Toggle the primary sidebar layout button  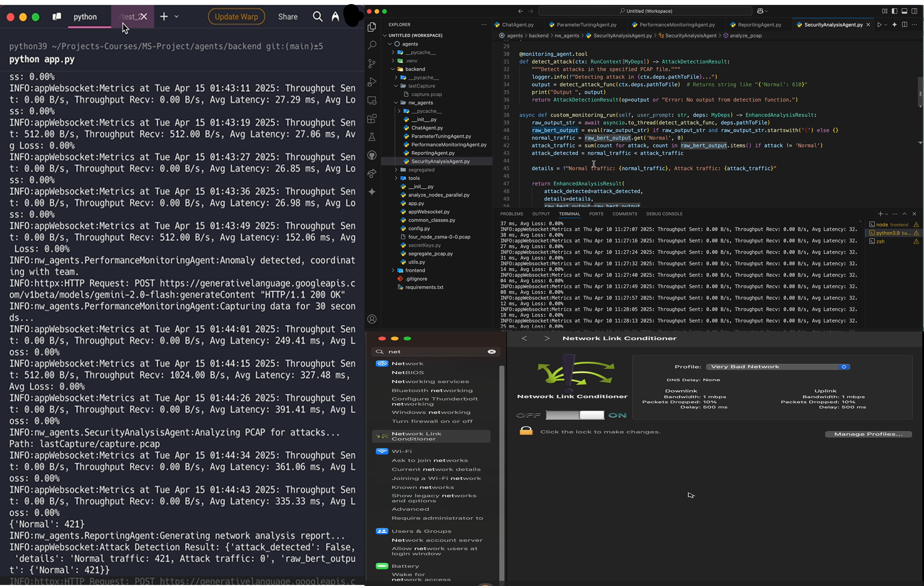point(894,11)
